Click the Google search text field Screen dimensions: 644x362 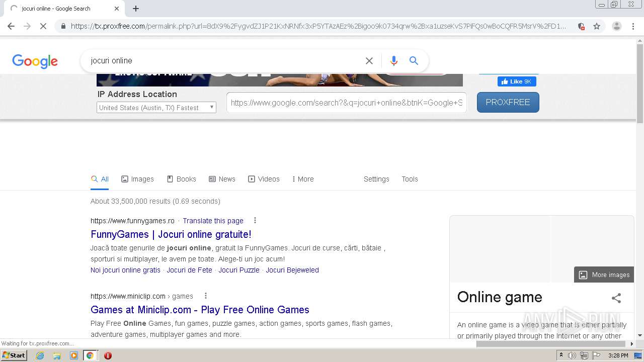(224, 61)
